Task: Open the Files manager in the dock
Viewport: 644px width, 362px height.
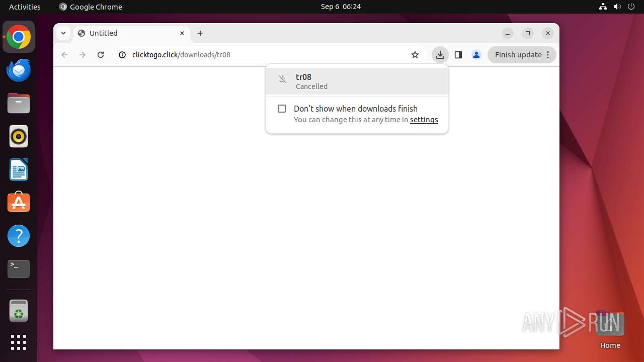Action: [x=19, y=104]
